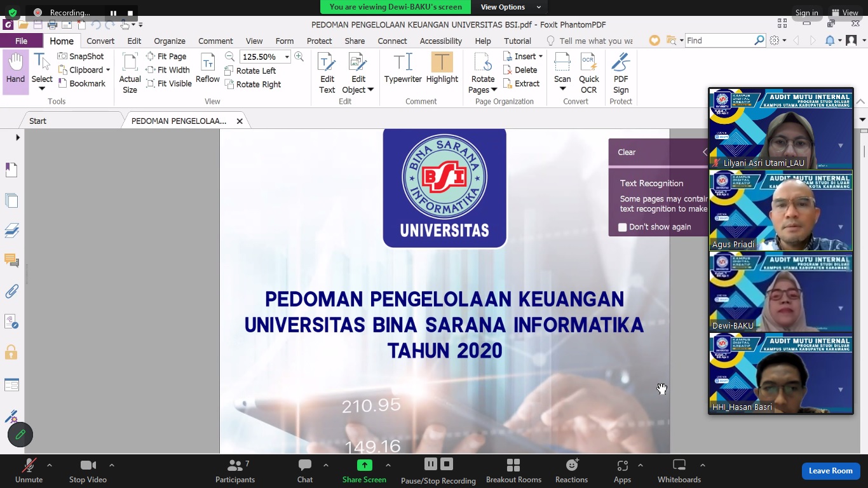The width and height of the screenshot is (868, 488).
Task: Open the Zoom Chat panel
Action: tap(305, 471)
